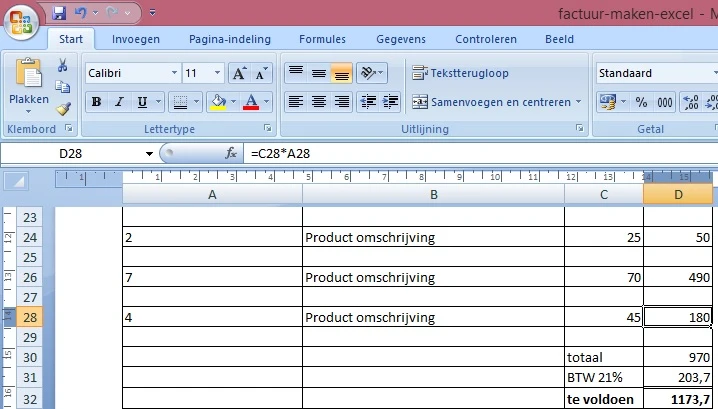Cut the selection with the scissors icon
718x409 pixels.
coord(63,65)
